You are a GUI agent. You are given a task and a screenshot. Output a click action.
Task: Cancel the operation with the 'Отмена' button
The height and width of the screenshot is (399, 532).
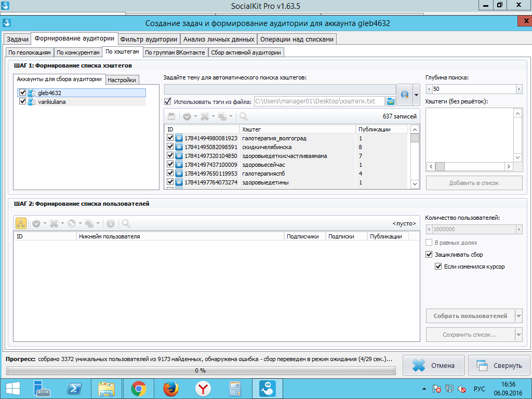pos(434,365)
